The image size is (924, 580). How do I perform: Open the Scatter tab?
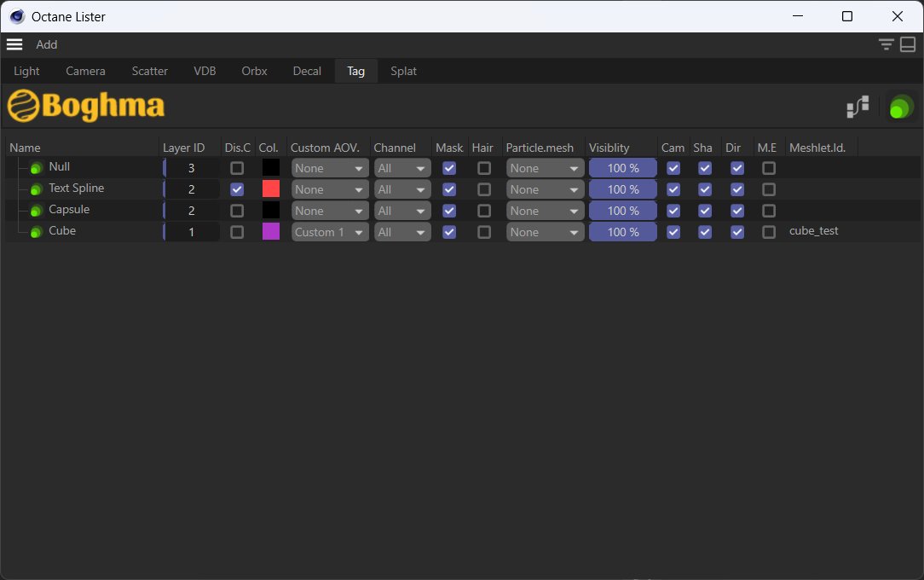150,71
